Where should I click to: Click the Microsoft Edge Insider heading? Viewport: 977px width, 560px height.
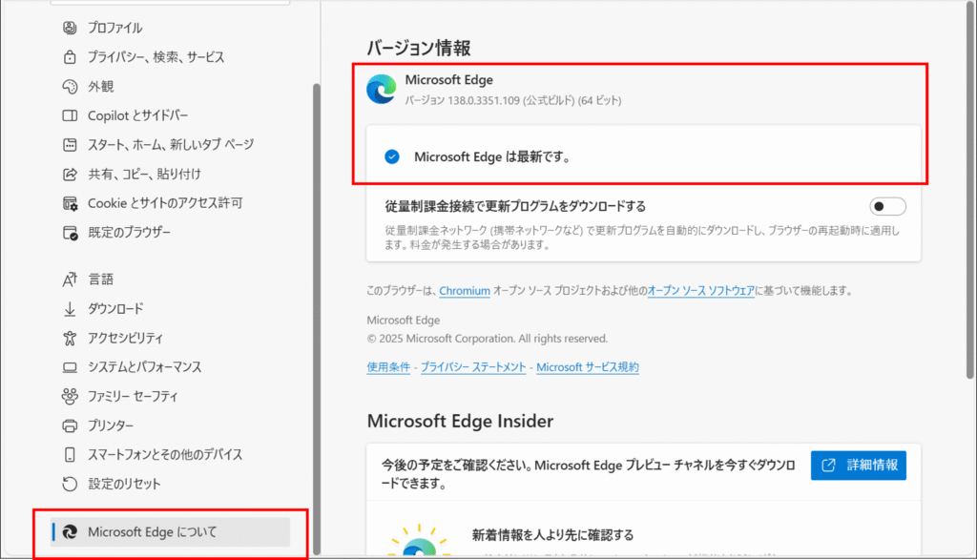[x=460, y=421]
